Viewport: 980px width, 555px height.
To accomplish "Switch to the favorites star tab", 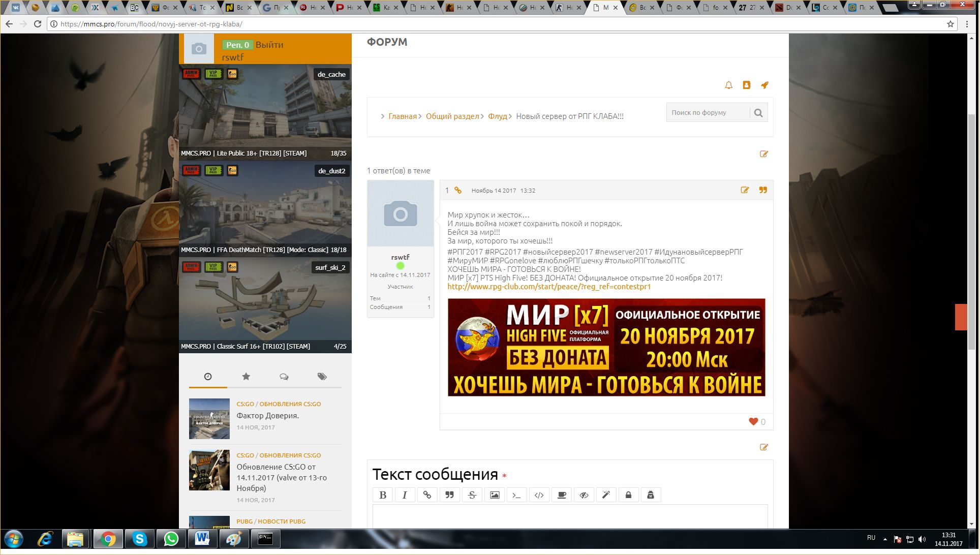I will (x=246, y=377).
